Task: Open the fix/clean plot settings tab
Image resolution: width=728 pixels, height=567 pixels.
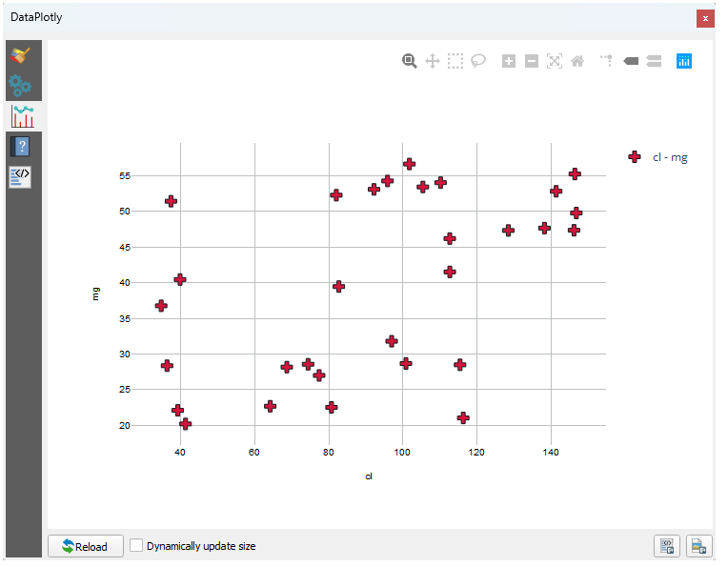Action: pyautogui.click(x=21, y=55)
